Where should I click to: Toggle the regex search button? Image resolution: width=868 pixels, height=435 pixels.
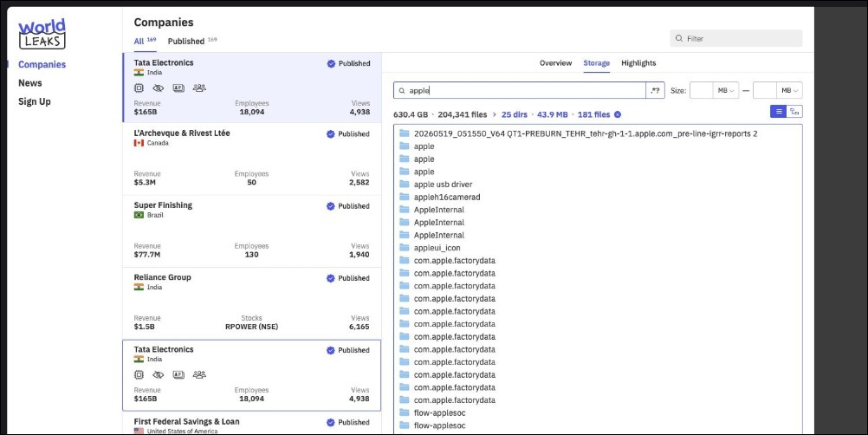655,90
